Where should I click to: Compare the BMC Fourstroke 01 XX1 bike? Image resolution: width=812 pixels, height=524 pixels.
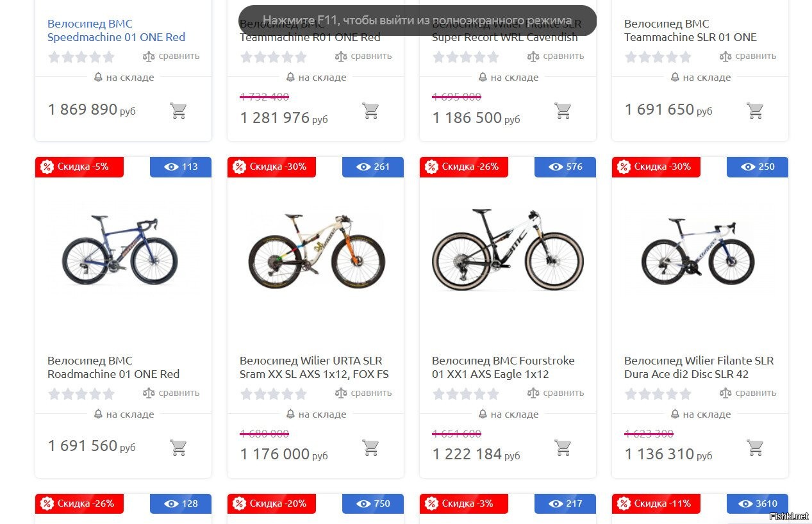tap(556, 393)
